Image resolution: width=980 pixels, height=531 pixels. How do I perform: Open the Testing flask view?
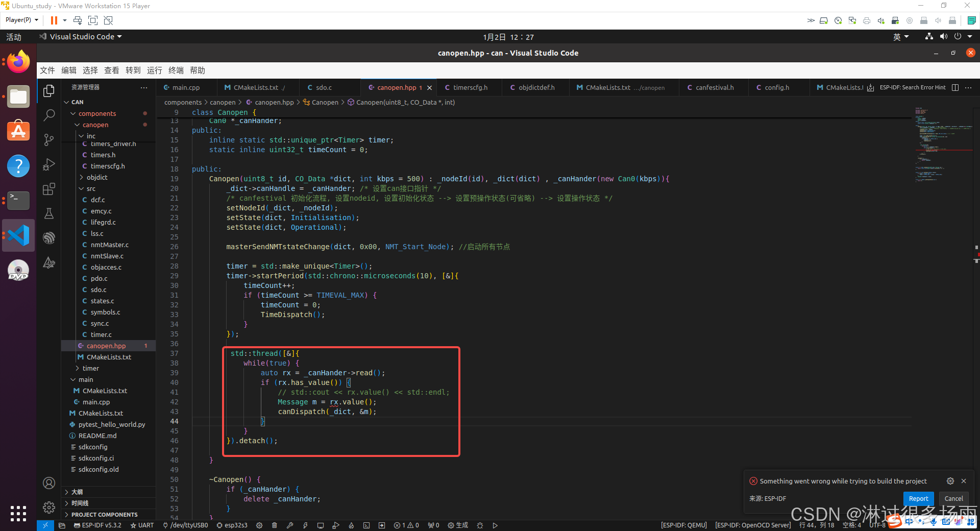point(49,213)
